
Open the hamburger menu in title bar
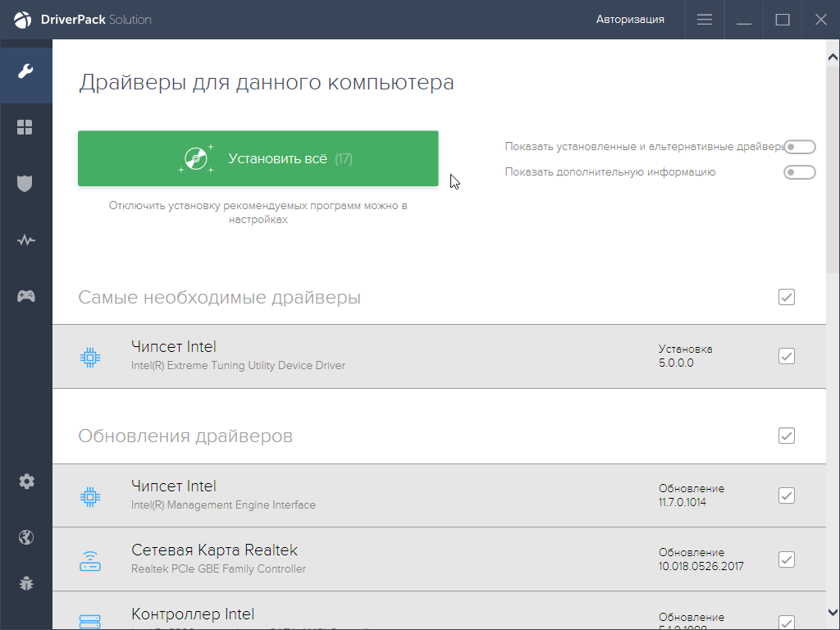pos(704,19)
